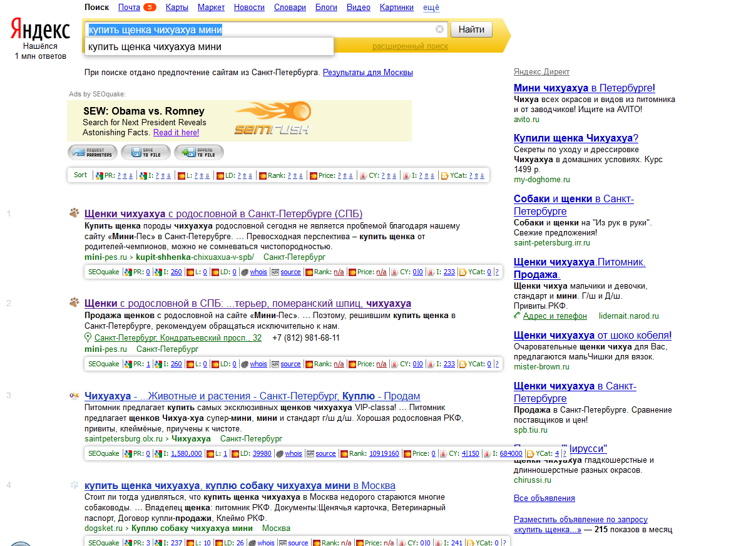Open the 'расширенный поиск' link
Screen dimensions: 756x546
tap(410, 46)
